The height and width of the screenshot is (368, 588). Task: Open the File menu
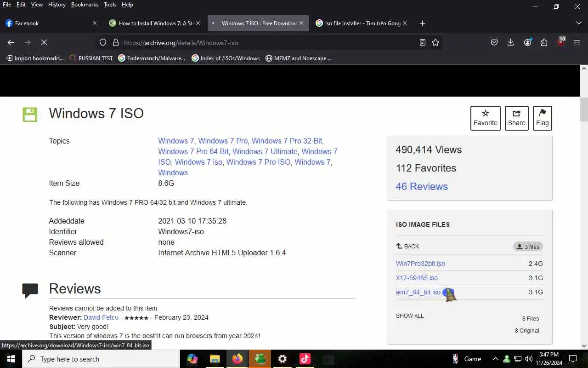point(7,5)
